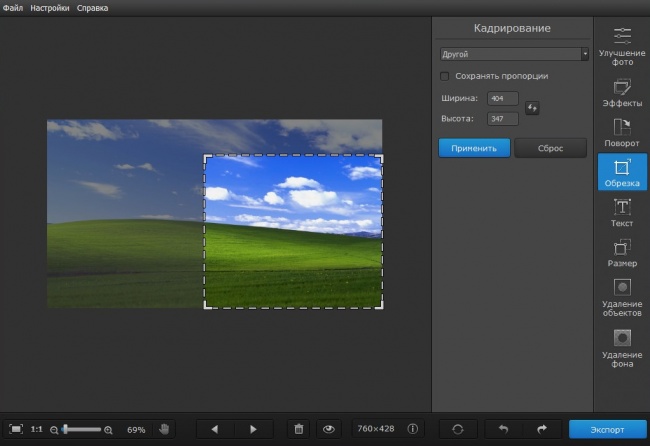Click the circular refresh arrows icon

(x=458, y=429)
